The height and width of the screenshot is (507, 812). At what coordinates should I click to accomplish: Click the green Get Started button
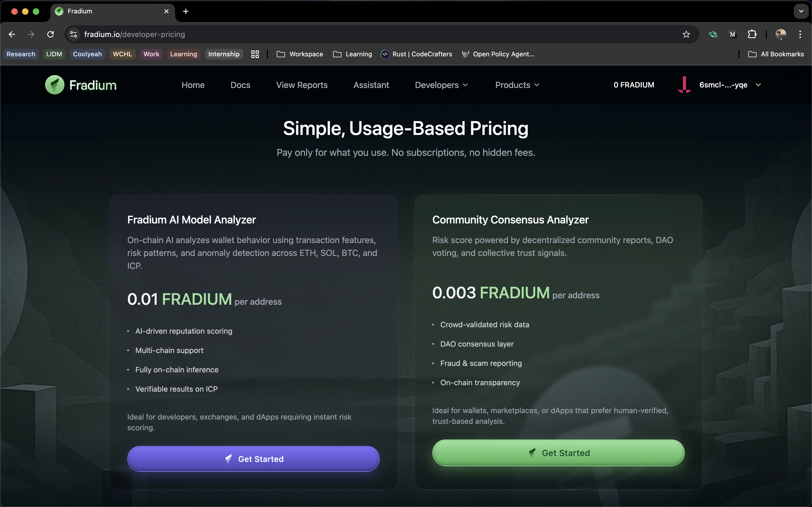(558, 453)
